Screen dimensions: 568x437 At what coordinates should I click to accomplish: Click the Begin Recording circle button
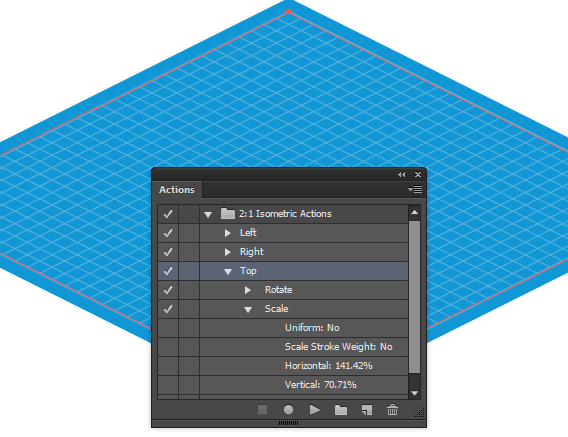coord(288,410)
